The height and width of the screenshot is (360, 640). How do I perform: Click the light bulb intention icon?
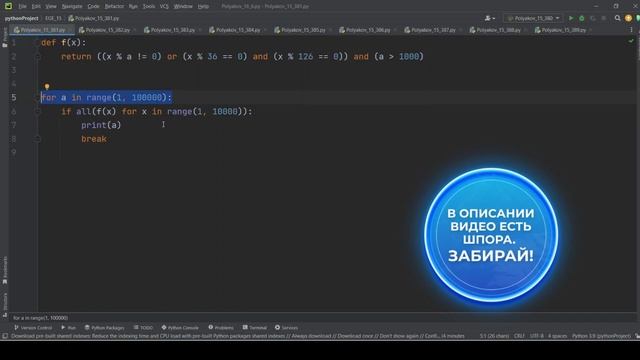[x=47, y=87]
